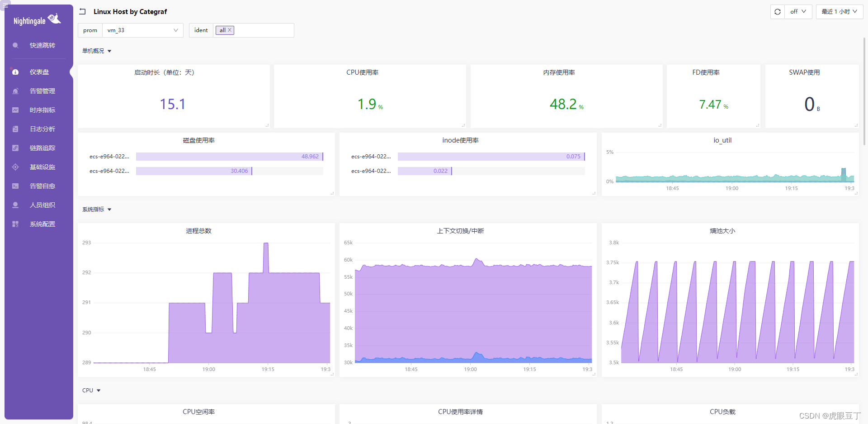
Task: Click the 上下文切换/中断 panel title
Action: 460,231
